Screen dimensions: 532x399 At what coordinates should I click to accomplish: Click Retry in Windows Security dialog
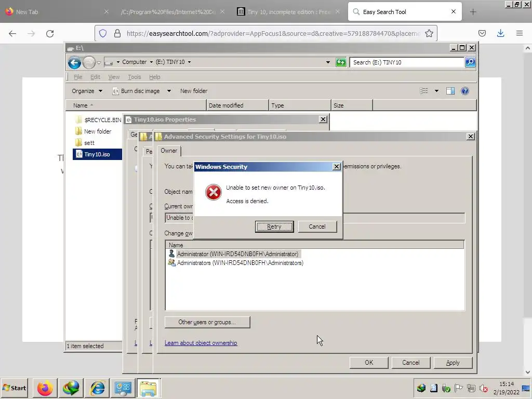pos(274,227)
